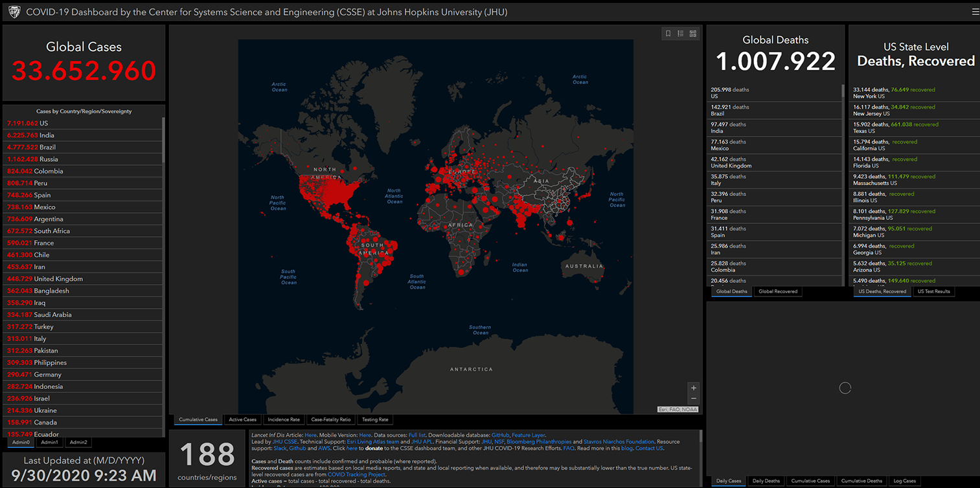Open the 'Here' link after Lancet Article

(x=311, y=435)
